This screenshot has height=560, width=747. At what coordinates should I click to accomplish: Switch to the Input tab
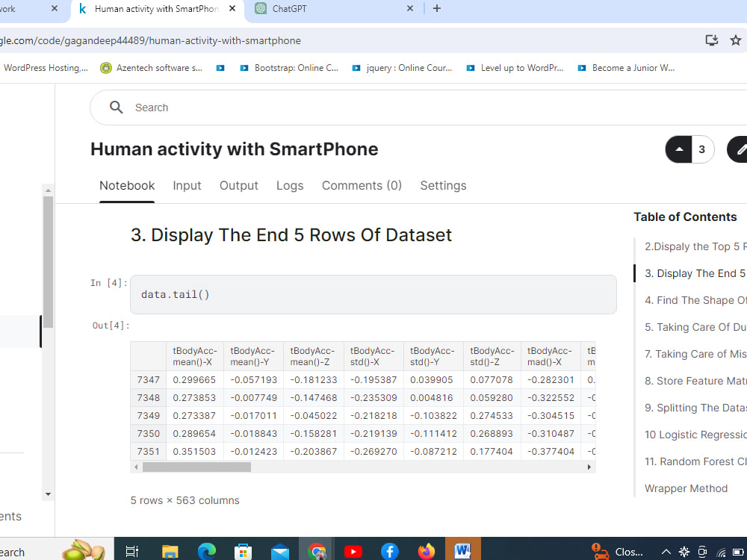point(187,185)
